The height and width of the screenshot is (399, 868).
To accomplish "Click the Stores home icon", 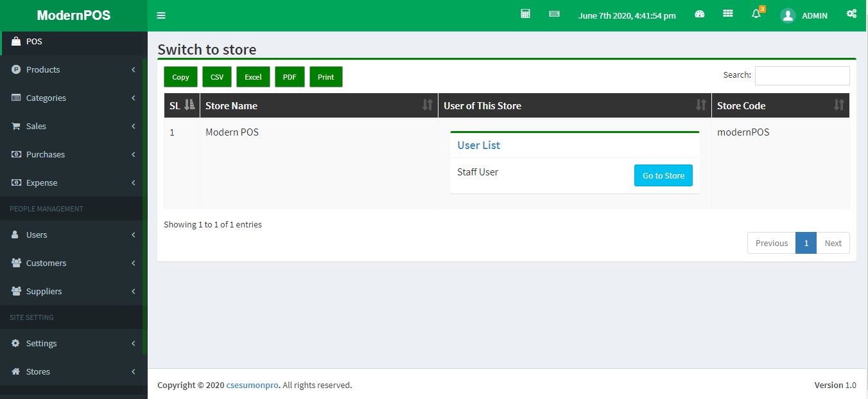I will (x=16, y=371).
